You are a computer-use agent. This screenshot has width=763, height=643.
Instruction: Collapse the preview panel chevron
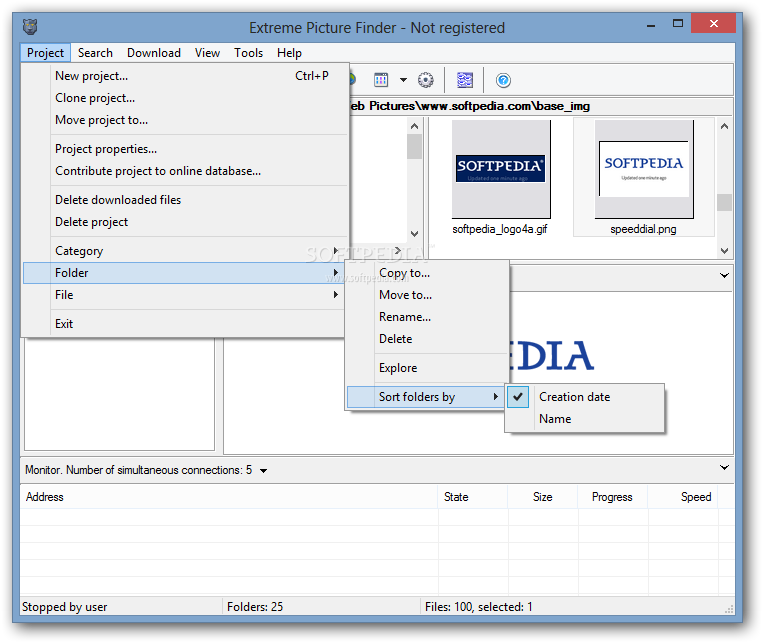point(724,276)
